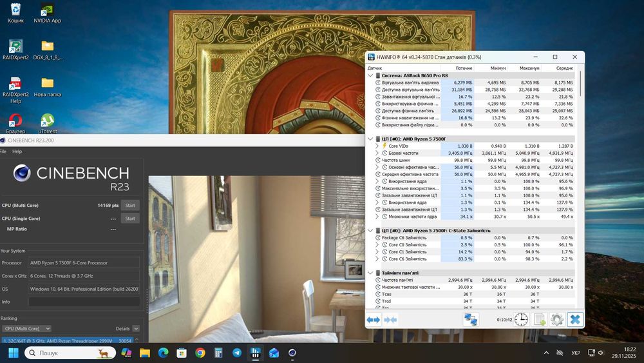Click the volume speaker icon in the tray
644x363 pixels.
pos(600,353)
